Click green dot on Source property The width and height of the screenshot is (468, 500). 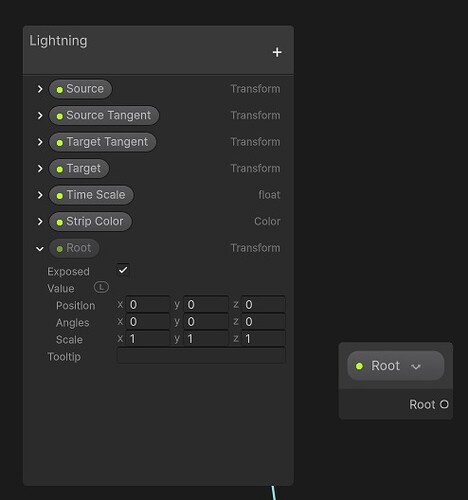click(60, 90)
